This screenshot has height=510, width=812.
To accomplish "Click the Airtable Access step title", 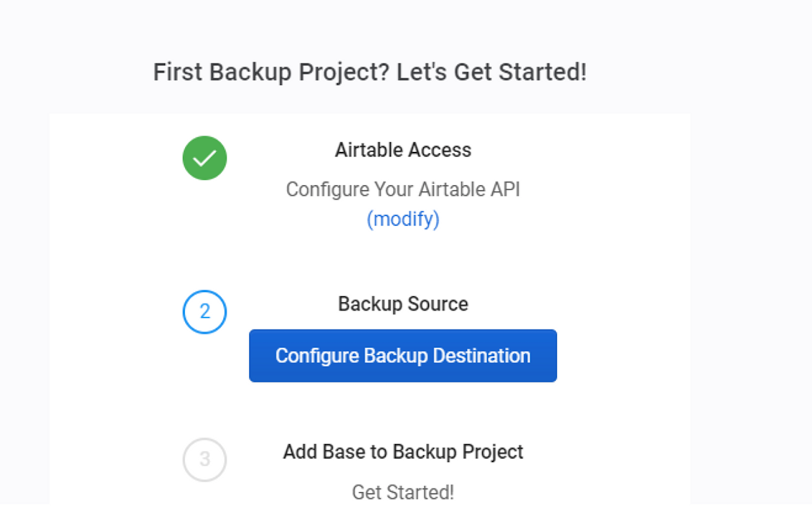I will [403, 150].
